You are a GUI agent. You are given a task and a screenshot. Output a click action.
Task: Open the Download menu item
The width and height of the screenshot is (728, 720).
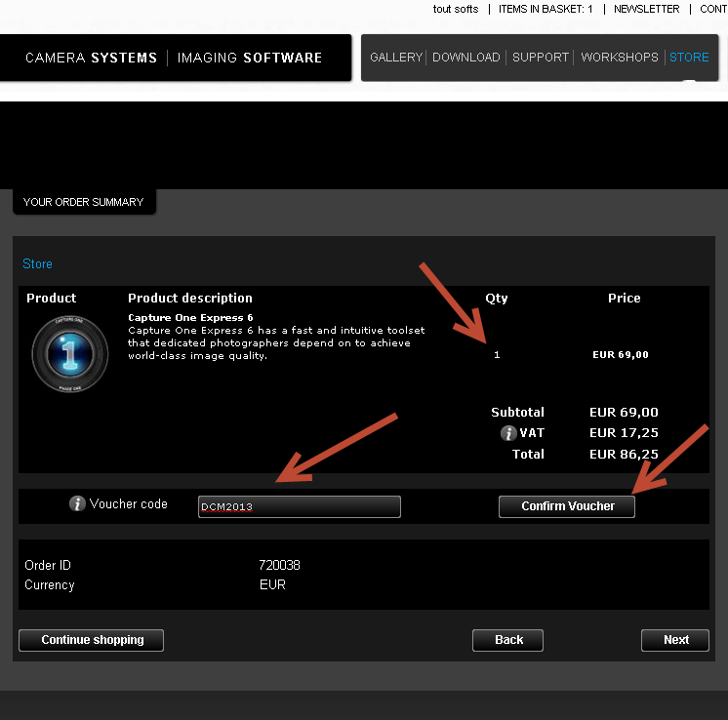point(466,58)
